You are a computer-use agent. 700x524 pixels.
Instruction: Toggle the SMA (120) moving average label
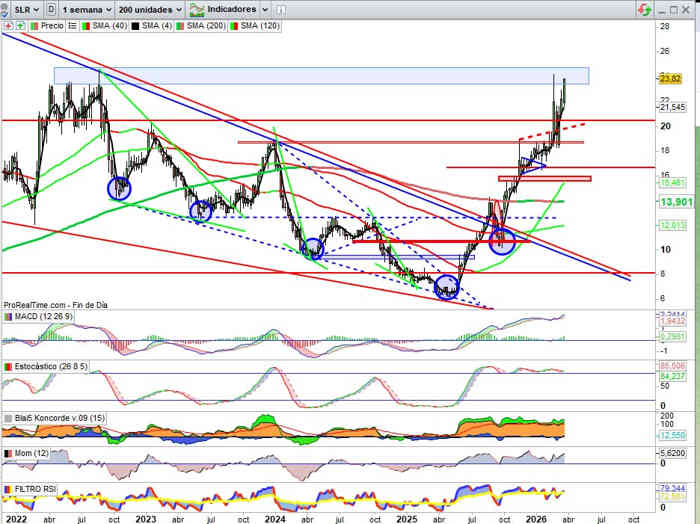(x=257, y=23)
